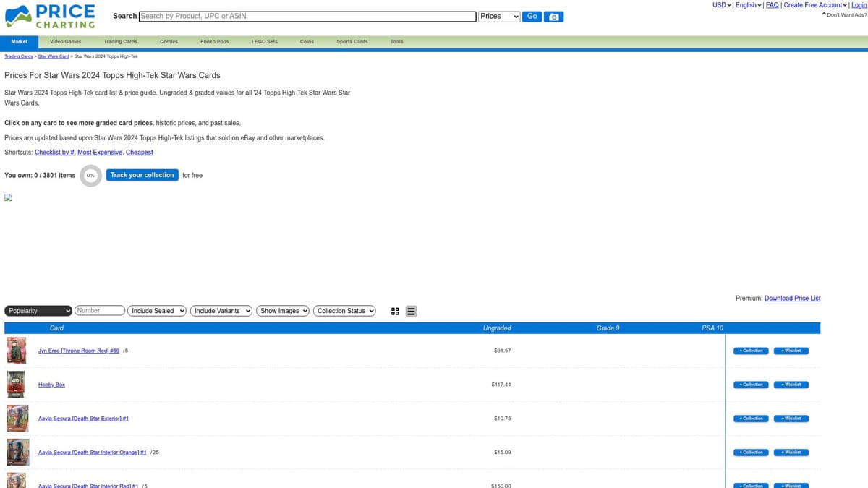This screenshot has width=868, height=488.
Task: Open Aayla Secura Interior Orange thumbnail
Action: click(x=17, y=453)
